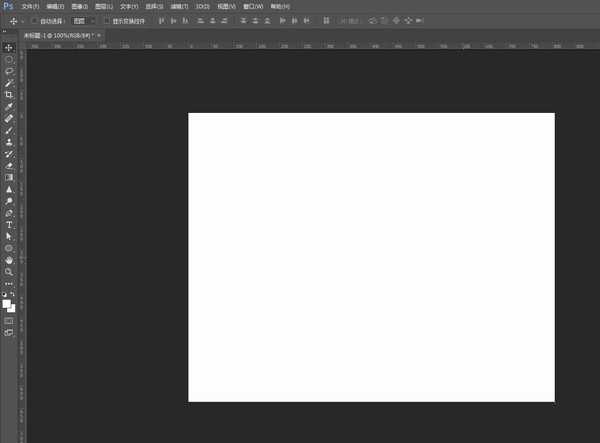
Task: Open the 3D(D) menu
Action: point(203,7)
